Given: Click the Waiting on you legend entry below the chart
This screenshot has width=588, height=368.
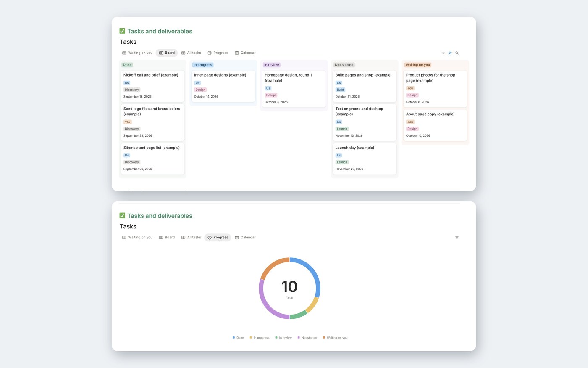Looking at the screenshot, I should pos(335,338).
